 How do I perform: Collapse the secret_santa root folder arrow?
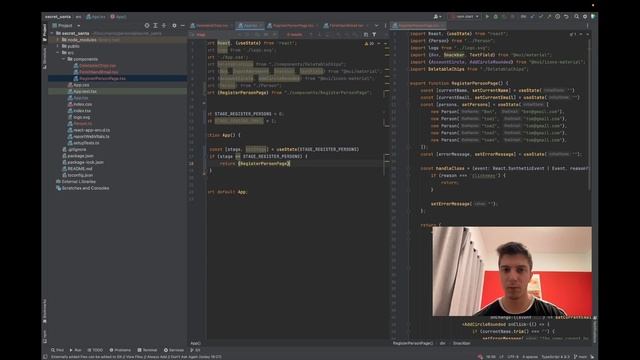(x=52, y=33)
